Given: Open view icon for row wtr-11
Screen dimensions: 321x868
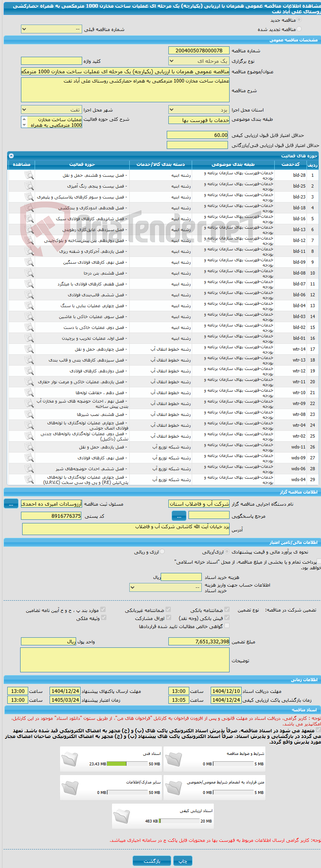Looking at the screenshot, I should [x=29, y=382].
